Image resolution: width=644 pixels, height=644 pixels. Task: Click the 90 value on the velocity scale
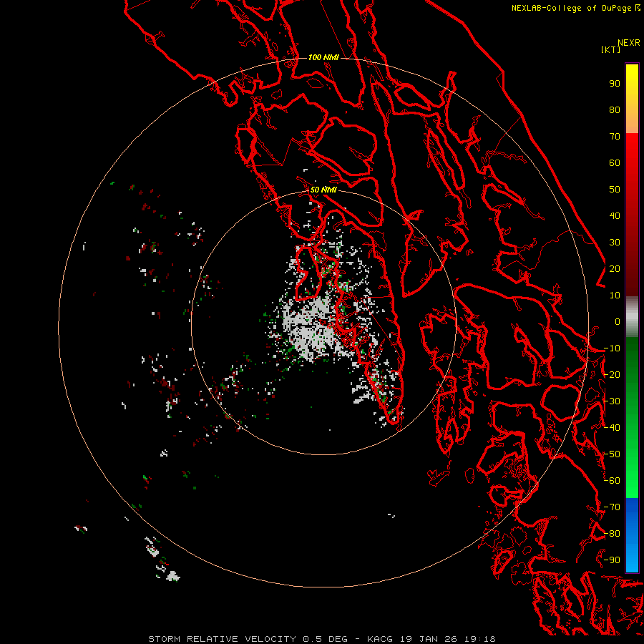coord(615,84)
